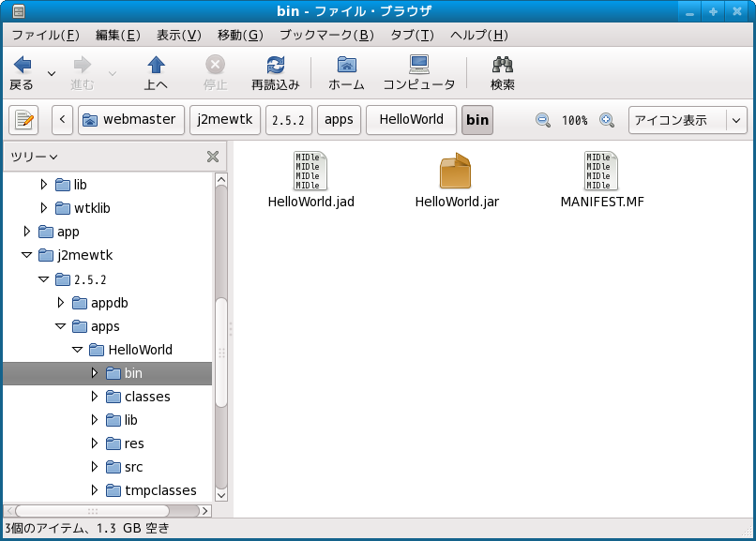The height and width of the screenshot is (541, 756).
Task: Jump to HelloWorld path button
Action: point(411,119)
